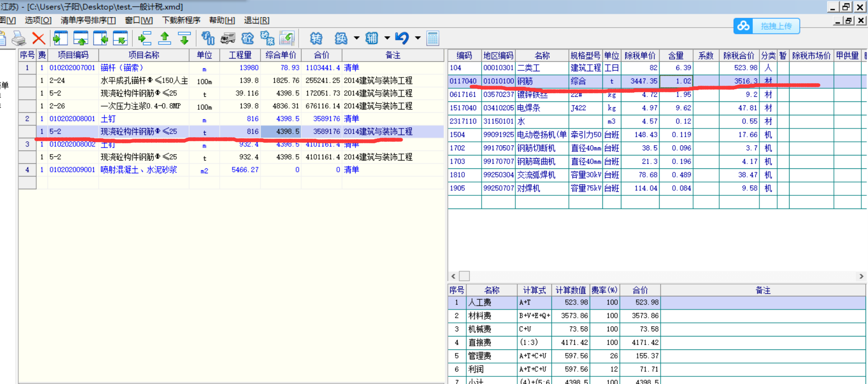Click the 砂浆 mortar toolbar icon
868x384 pixels.
(267, 38)
